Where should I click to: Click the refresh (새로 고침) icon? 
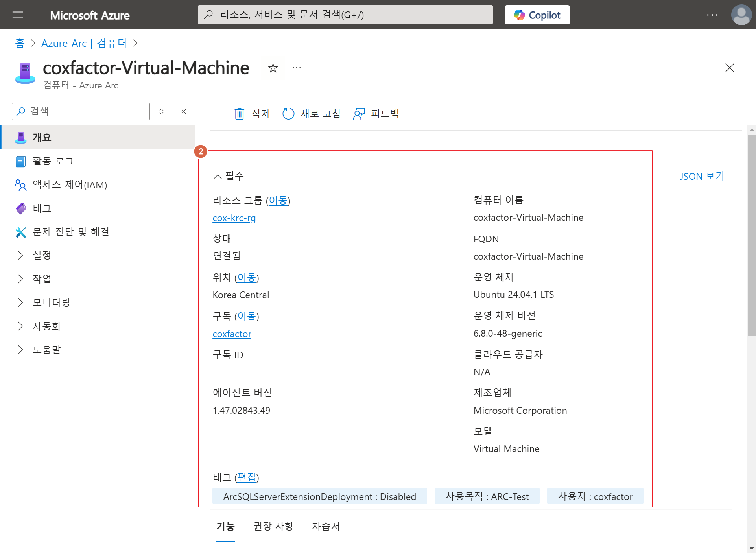(288, 114)
